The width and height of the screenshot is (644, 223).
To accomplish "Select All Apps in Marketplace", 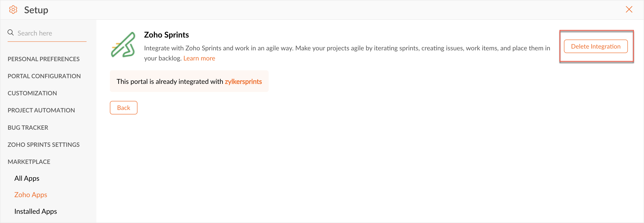I will pos(27,178).
